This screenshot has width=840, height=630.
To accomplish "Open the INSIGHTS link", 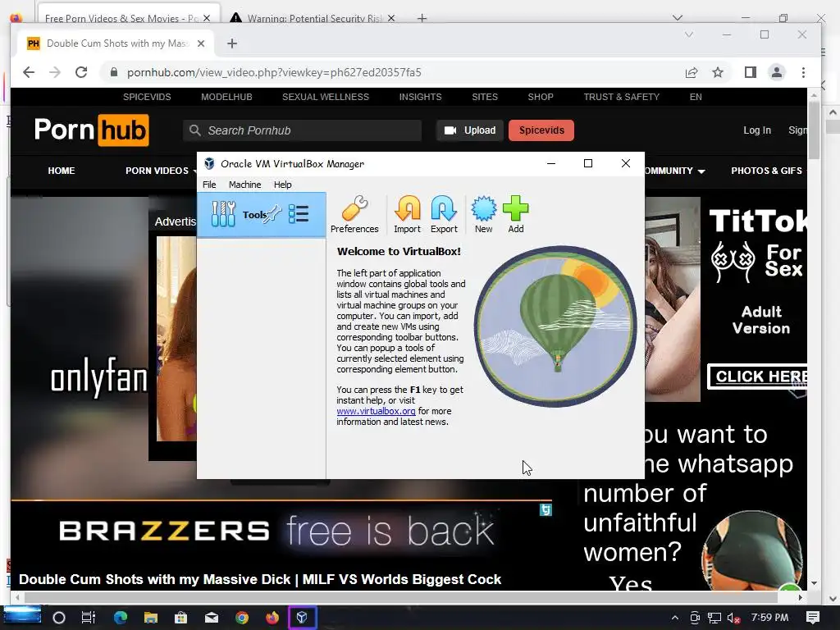I will 421,97.
